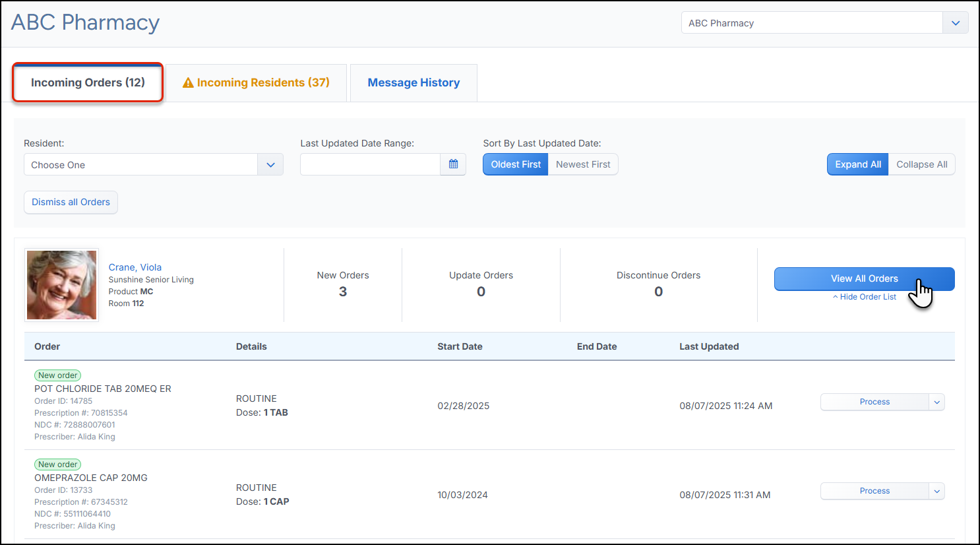The height and width of the screenshot is (545, 980).
Task: Open the Incoming Residents (37) tab
Action: tap(256, 82)
